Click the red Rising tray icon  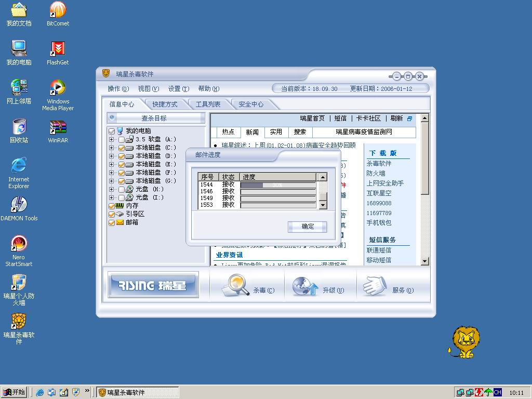[x=479, y=392]
